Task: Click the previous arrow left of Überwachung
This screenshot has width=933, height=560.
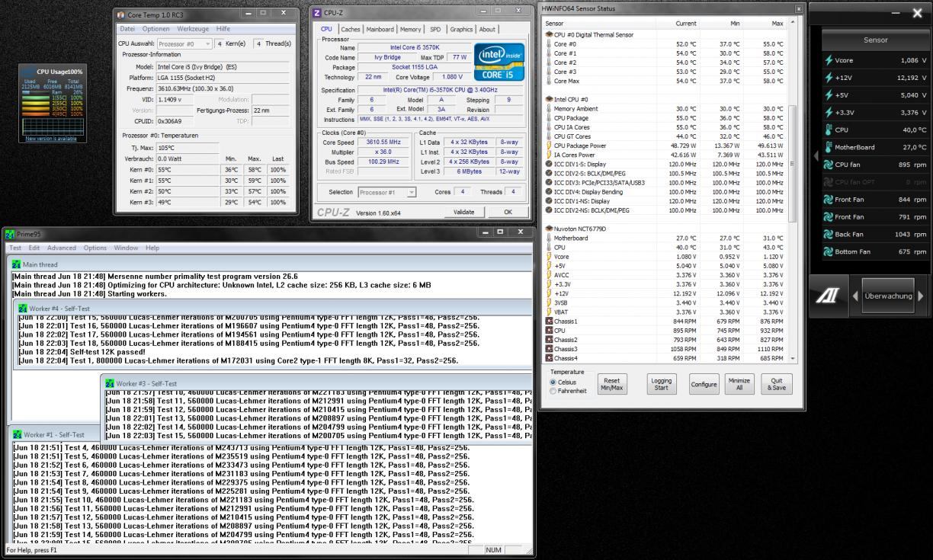Action: (854, 296)
